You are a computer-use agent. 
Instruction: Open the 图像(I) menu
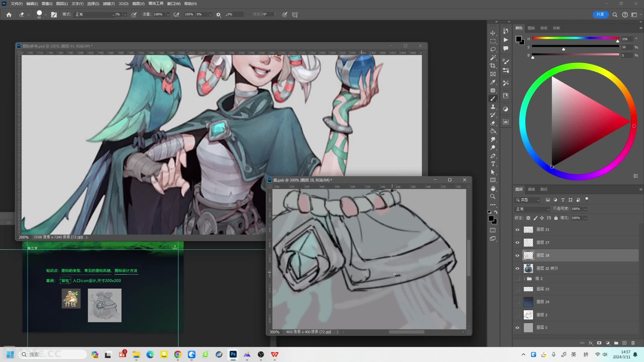tap(47, 4)
